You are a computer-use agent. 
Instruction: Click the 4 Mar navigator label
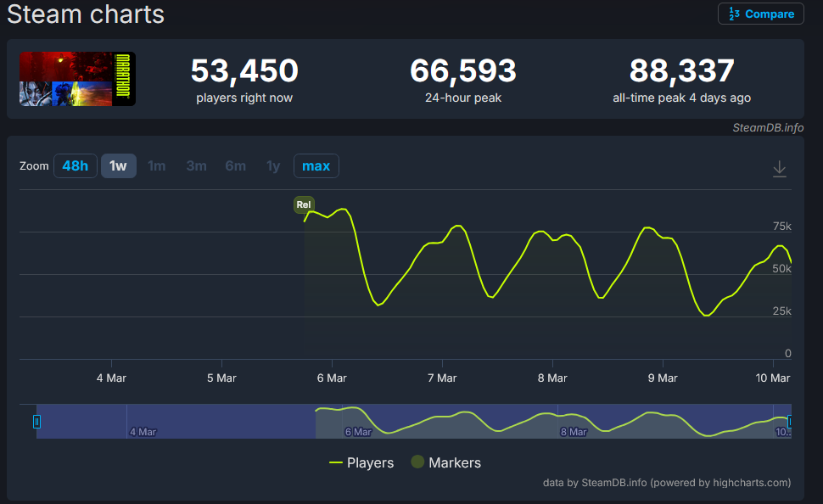point(143,432)
